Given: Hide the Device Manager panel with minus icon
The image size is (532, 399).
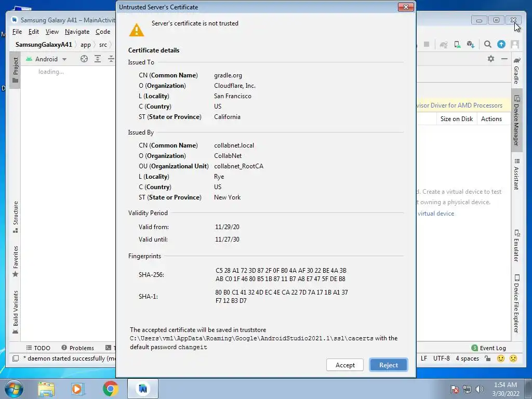Looking at the screenshot, I should coord(504,59).
